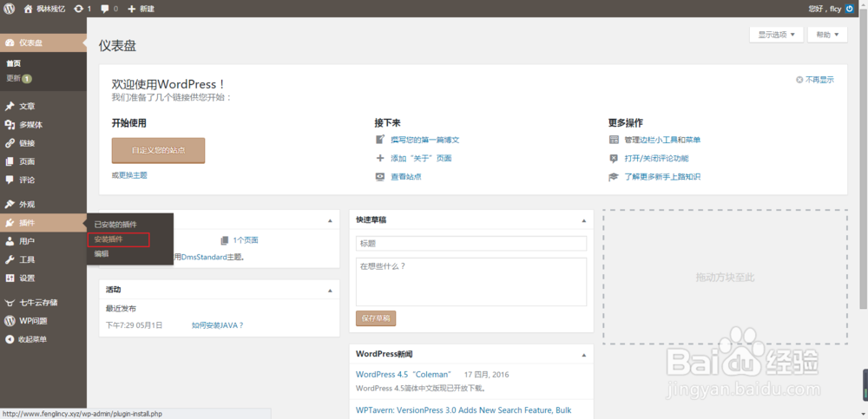Select 编辑 in plugins submenu
Screen dimensions: 868x419
[x=102, y=253]
